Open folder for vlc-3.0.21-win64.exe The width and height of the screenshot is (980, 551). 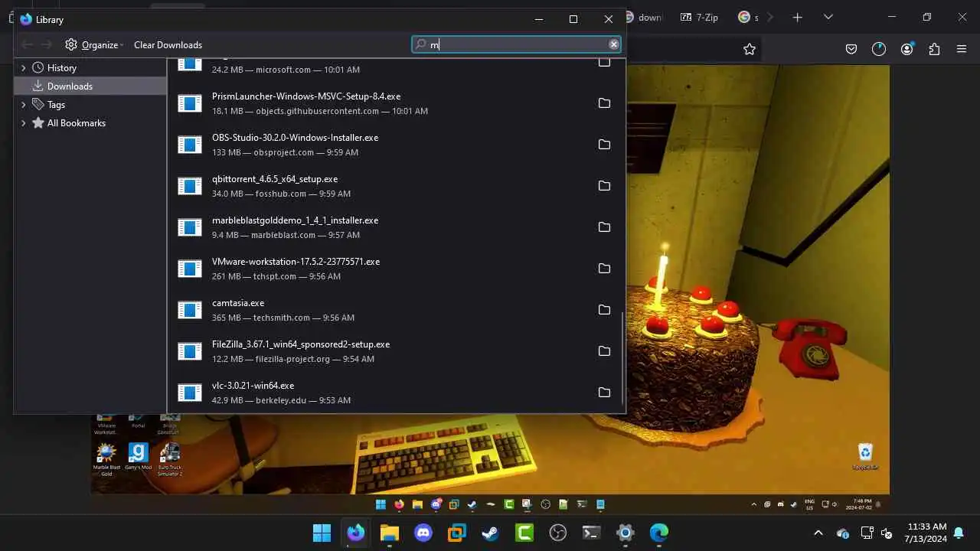click(604, 393)
